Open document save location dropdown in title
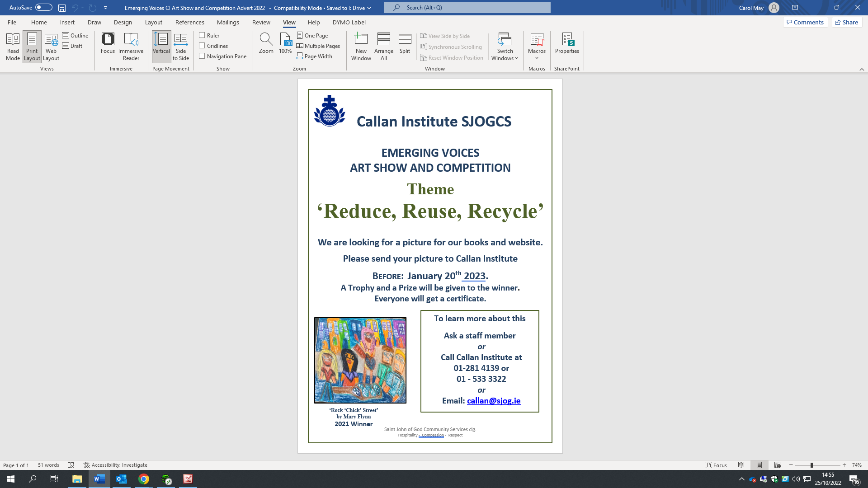 [x=369, y=8]
